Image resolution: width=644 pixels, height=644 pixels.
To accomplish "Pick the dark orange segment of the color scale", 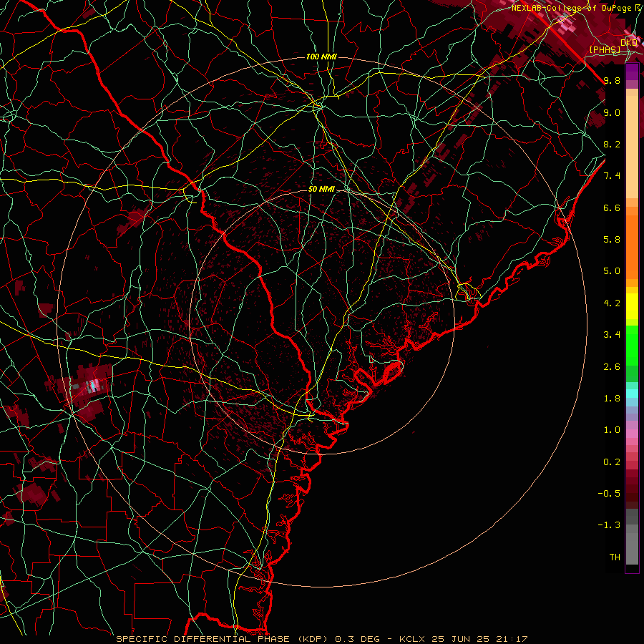I will [x=632, y=248].
